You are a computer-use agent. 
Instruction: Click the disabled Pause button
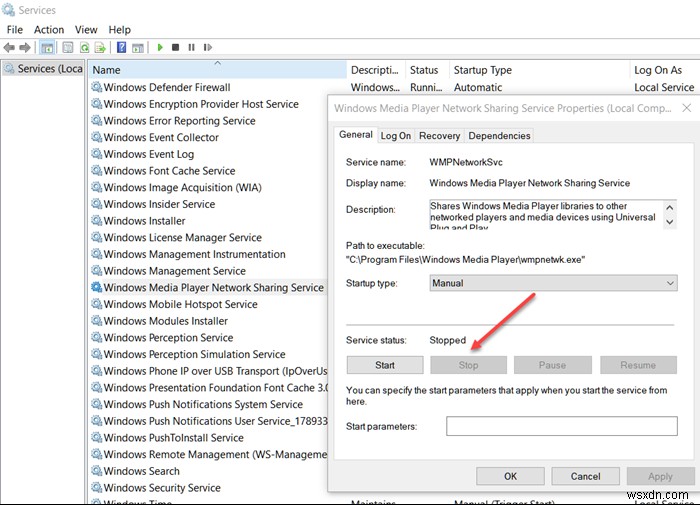pyautogui.click(x=553, y=365)
